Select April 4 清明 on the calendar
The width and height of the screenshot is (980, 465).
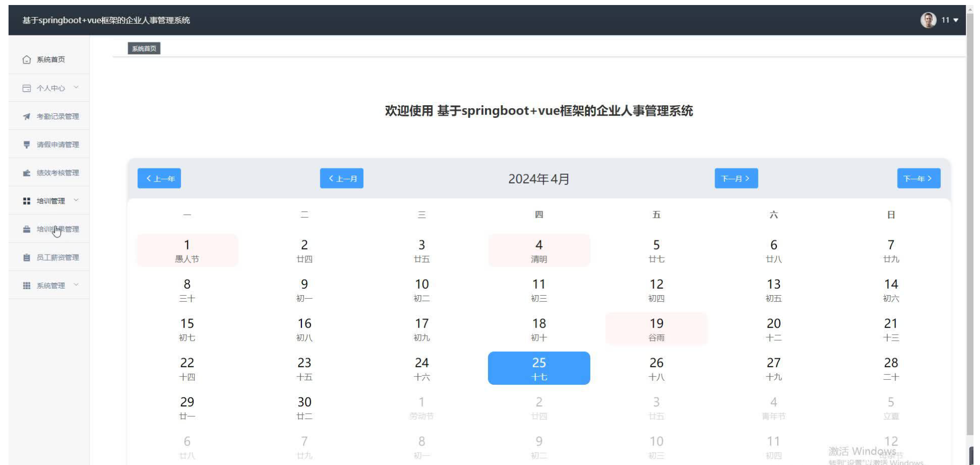(539, 251)
